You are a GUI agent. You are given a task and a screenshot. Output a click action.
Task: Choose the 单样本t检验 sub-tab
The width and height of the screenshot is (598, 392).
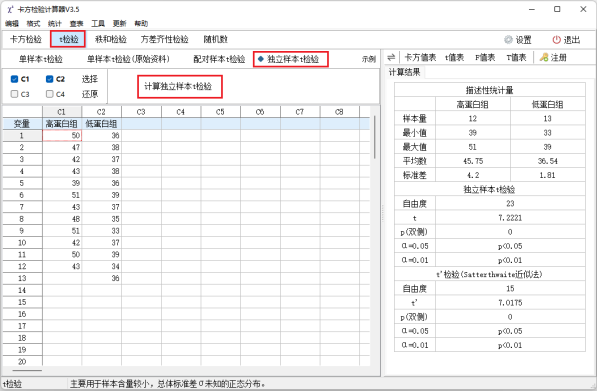click(x=41, y=59)
